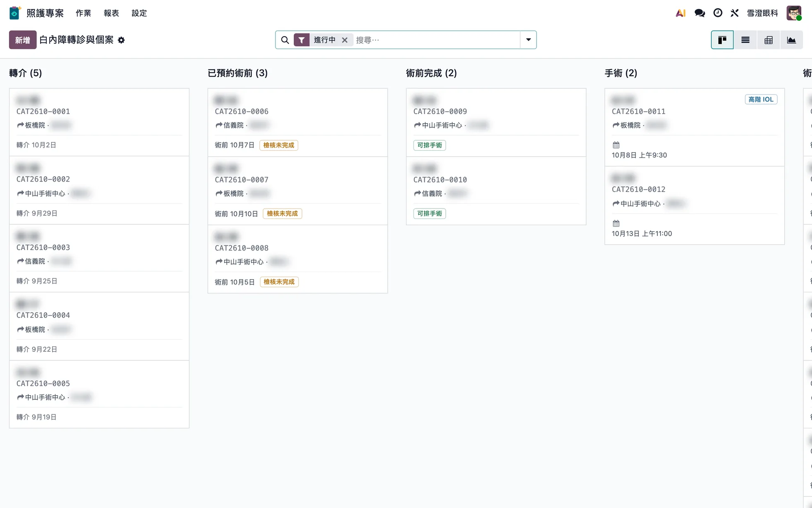This screenshot has width=812, height=508.
Task: Click the 已預約術前 (3) column header
Action: point(238,73)
